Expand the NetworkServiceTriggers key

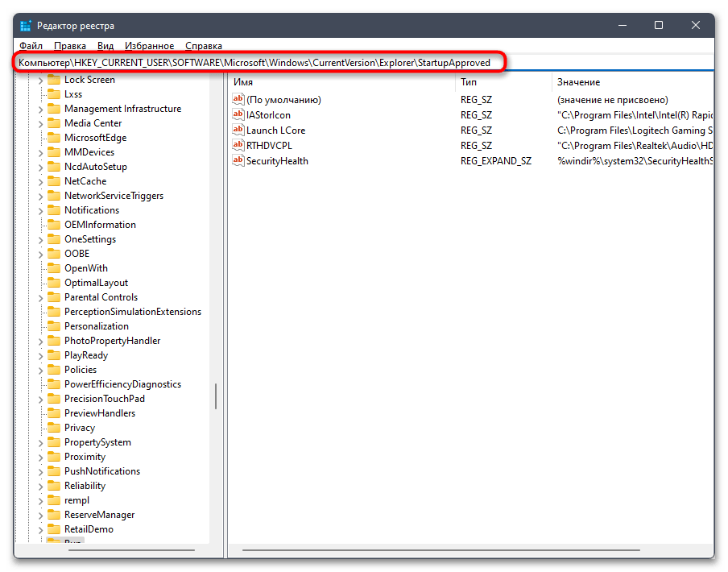[40, 197]
